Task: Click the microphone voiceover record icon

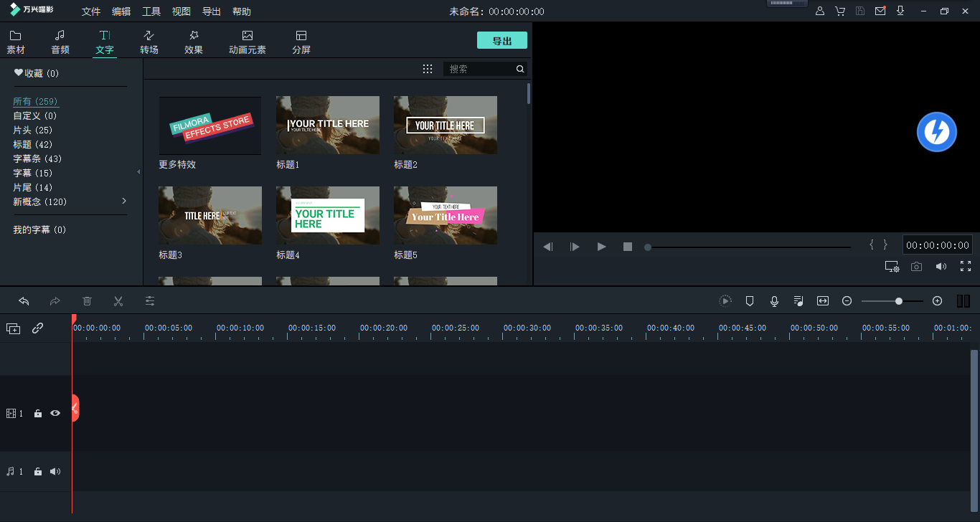Action: click(774, 301)
